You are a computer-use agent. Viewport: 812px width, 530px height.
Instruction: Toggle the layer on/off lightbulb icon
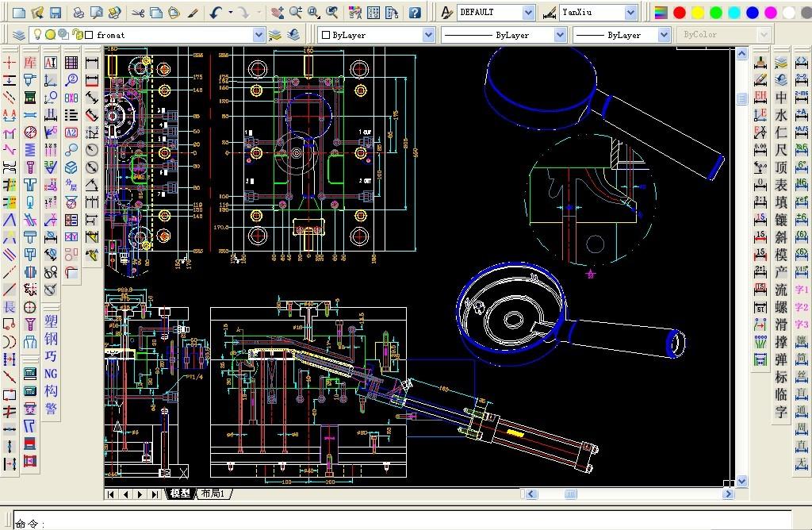37,35
